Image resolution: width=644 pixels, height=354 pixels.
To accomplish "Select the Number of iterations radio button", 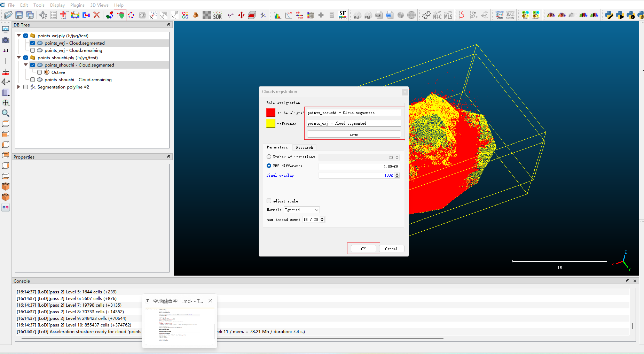I will click(269, 157).
